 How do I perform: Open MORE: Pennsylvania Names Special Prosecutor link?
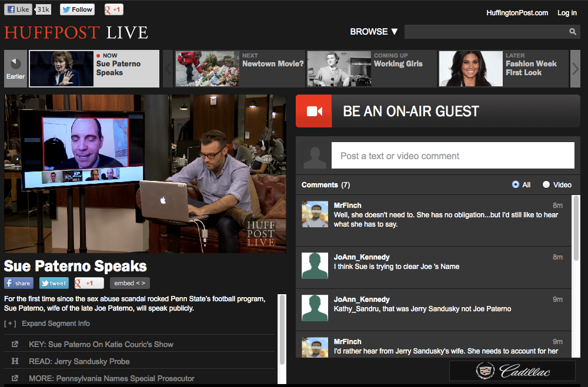(111, 378)
